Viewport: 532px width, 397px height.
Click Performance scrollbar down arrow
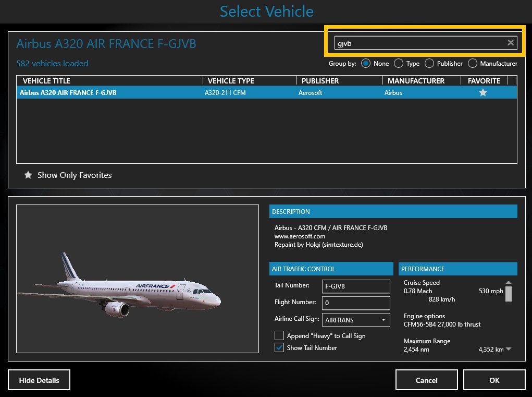click(508, 349)
